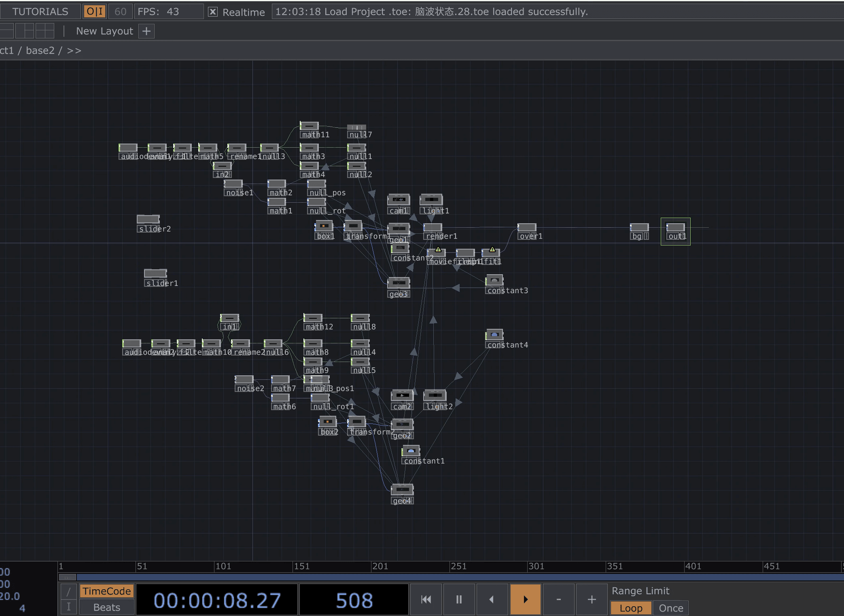Toggle the O|I power button
Viewport: 844px width, 616px height.
pyautogui.click(x=95, y=11)
